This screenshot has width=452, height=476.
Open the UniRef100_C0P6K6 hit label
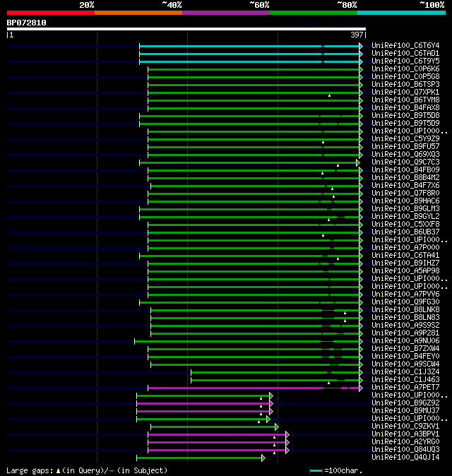(405, 69)
